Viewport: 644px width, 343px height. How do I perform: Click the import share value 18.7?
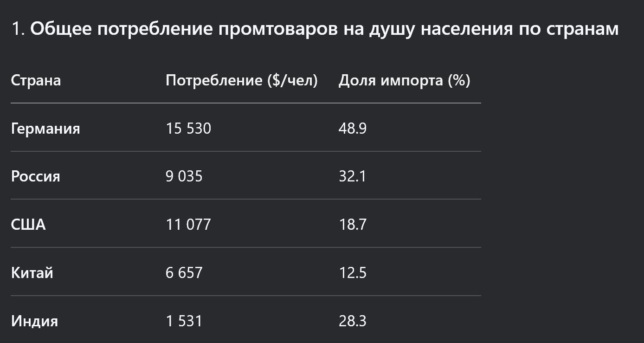pos(352,225)
